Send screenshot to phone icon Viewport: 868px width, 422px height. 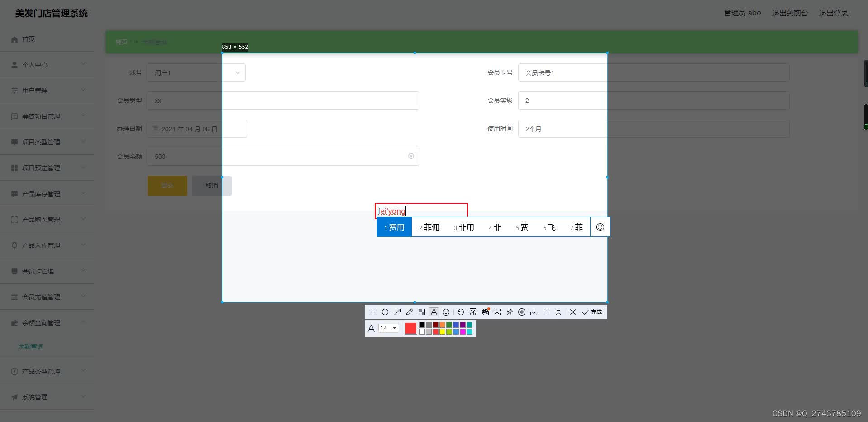(x=546, y=312)
